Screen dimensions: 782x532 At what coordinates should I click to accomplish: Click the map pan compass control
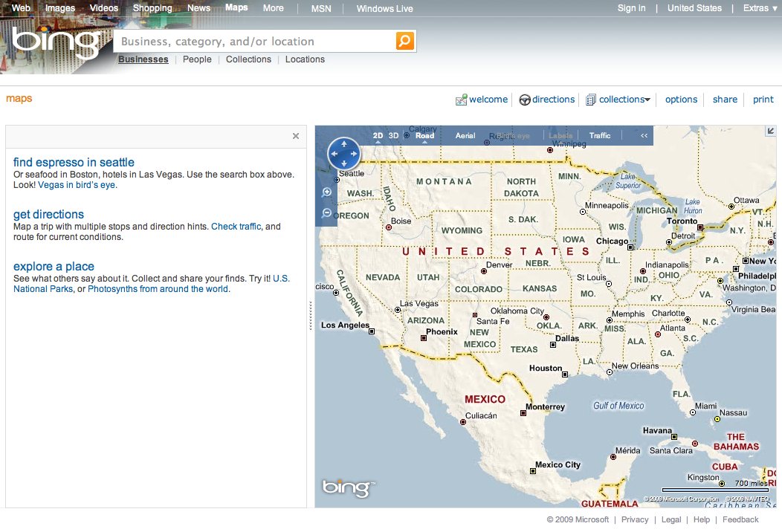click(x=344, y=154)
